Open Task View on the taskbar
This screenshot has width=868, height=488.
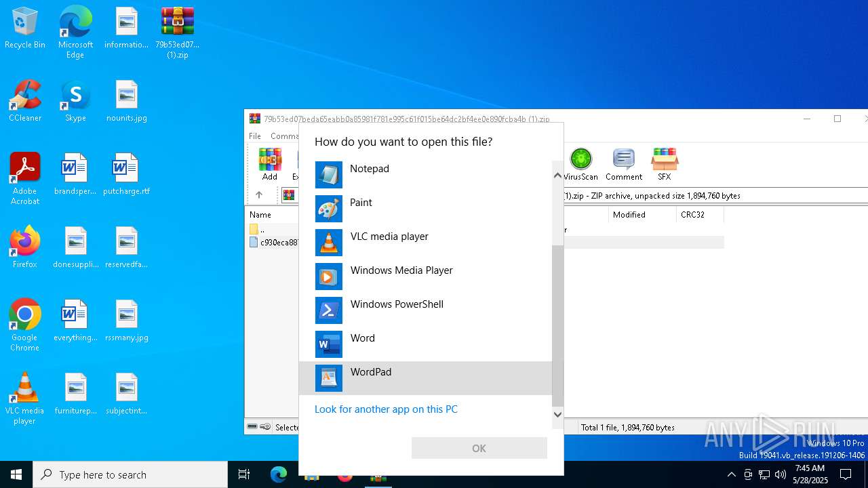[x=244, y=474]
